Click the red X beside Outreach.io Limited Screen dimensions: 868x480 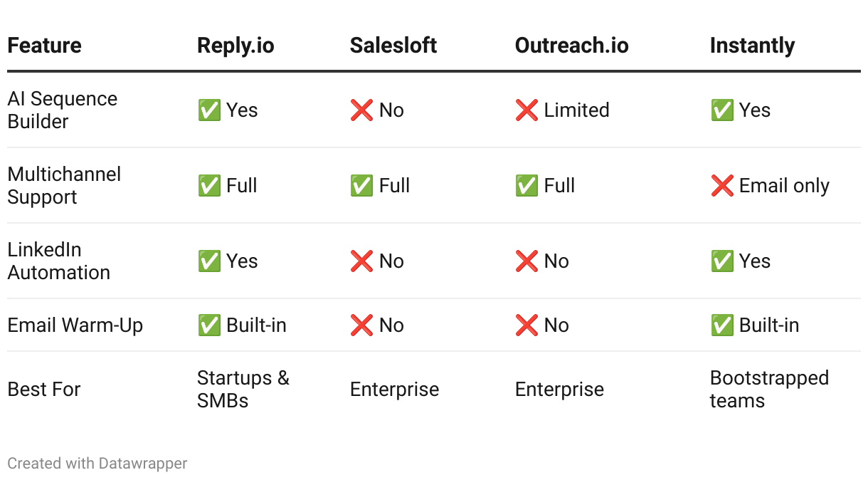coord(526,110)
